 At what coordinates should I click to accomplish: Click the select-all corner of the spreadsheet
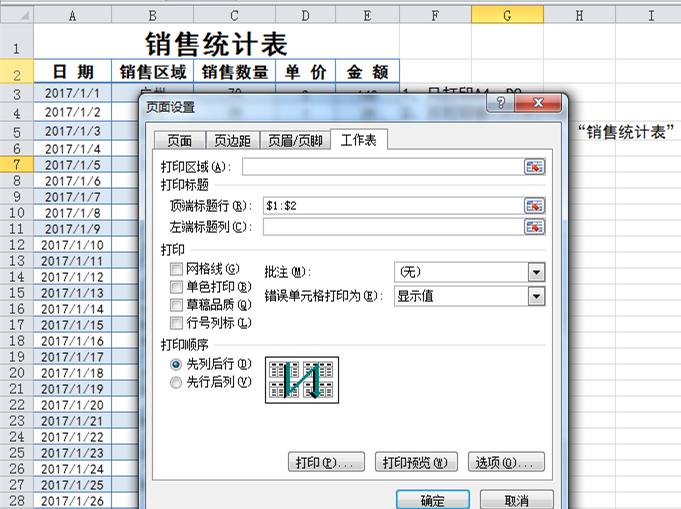click(x=17, y=15)
